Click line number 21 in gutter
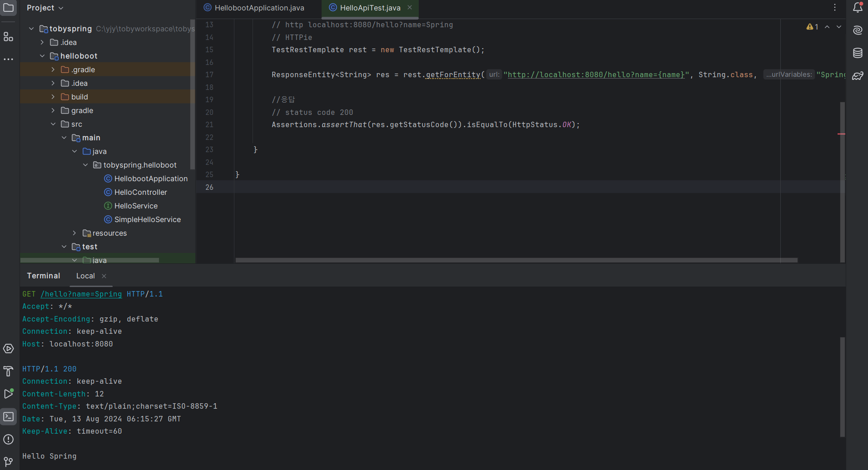 click(x=209, y=124)
